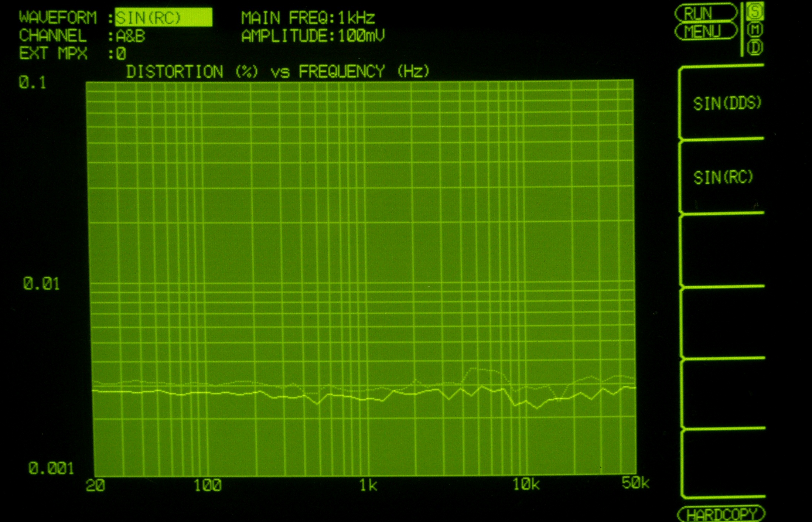The width and height of the screenshot is (812, 522).
Task: Click the 0.01 distortion axis label
Action: tap(41, 284)
